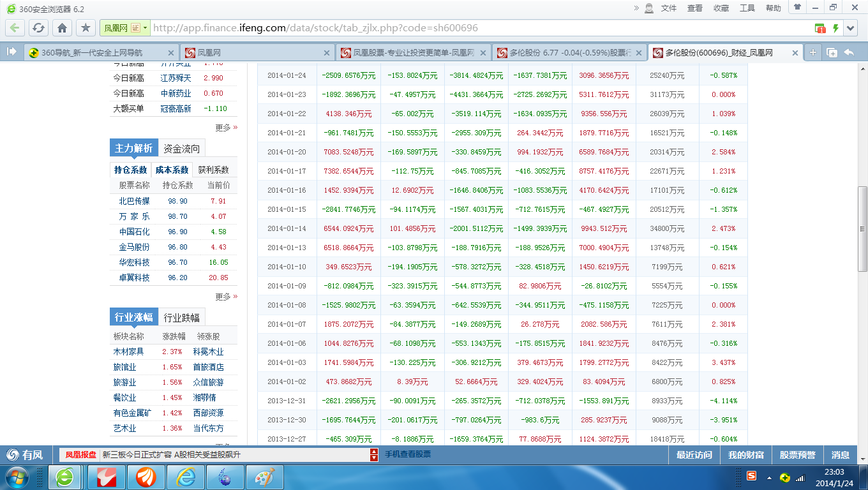Click the user account avatar icon
Image resolution: width=868 pixels, height=490 pixels.
pos(649,8)
